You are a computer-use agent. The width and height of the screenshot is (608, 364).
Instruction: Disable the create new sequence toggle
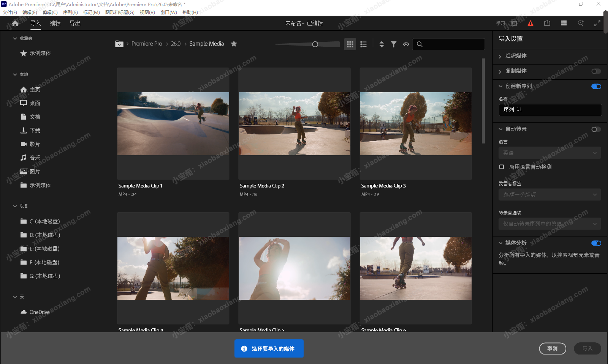[x=596, y=87]
